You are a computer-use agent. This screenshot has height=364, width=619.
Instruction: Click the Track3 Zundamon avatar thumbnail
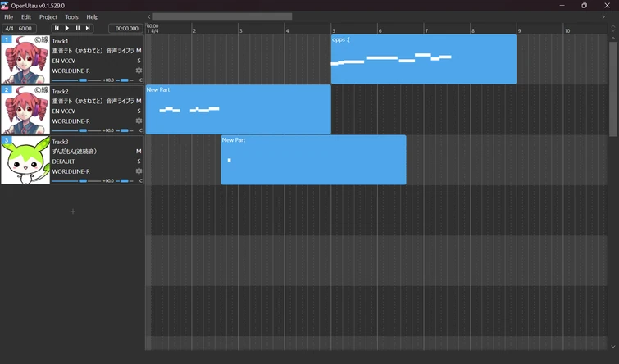(x=25, y=161)
